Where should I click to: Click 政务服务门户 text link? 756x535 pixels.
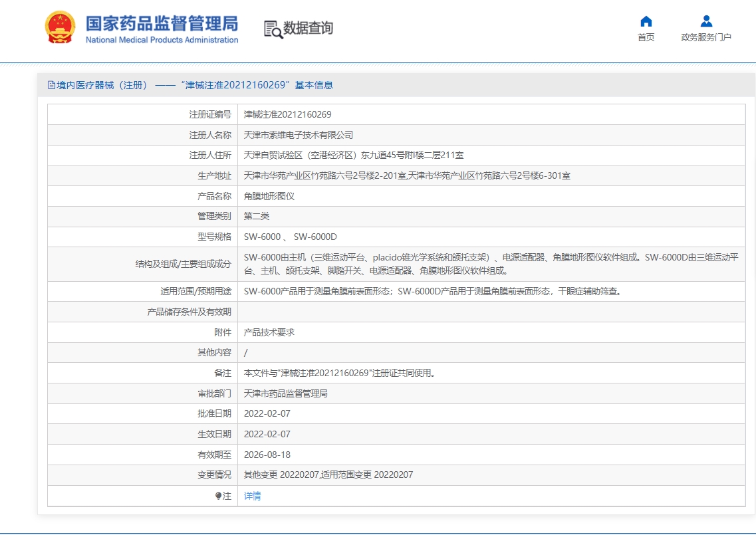pyautogui.click(x=706, y=38)
